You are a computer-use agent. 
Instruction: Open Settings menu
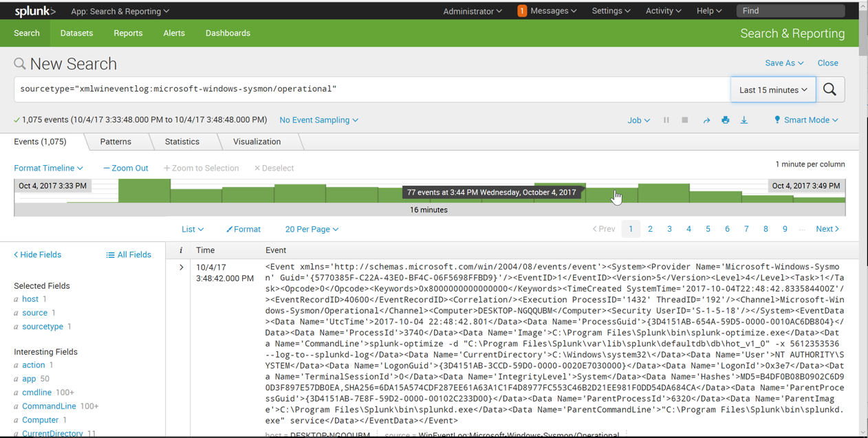611,11
